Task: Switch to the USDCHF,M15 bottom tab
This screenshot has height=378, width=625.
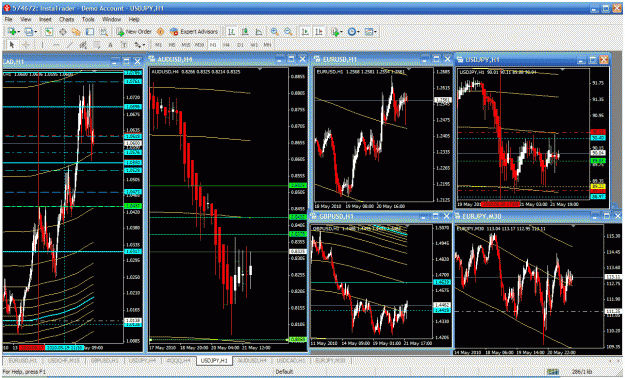Action: pos(64,360)
